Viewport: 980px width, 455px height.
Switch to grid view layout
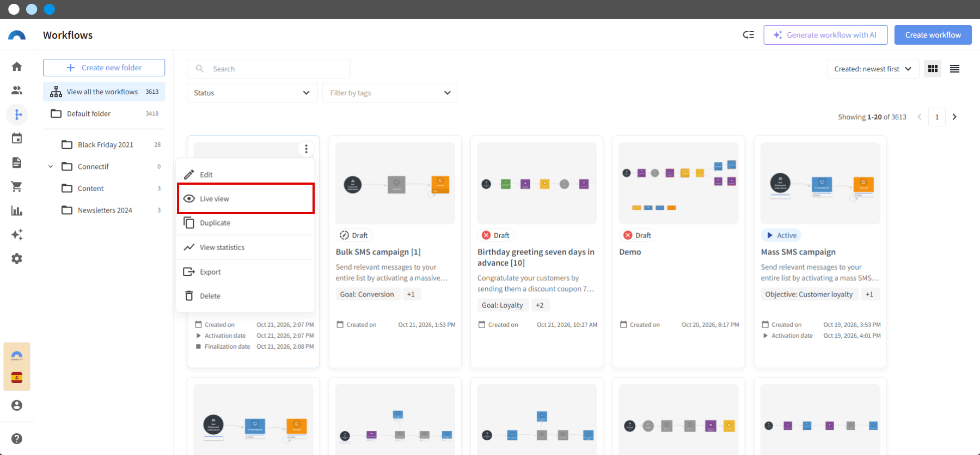click(933, 69)
